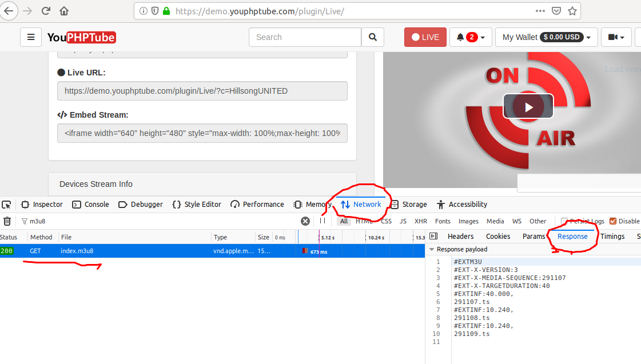Open the camera icon dropdown menu
The width and height of the screenshot is (641, 364).
pyautogui.click(x=616, y=37)
